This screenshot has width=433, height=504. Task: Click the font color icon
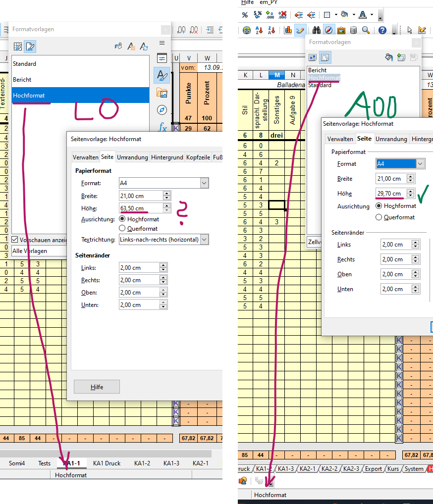tap(363, 15)
